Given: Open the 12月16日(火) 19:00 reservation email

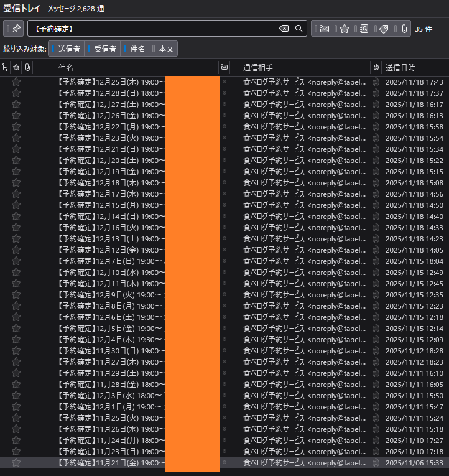Looking at the screenshot, I should (x=112, y=228).
